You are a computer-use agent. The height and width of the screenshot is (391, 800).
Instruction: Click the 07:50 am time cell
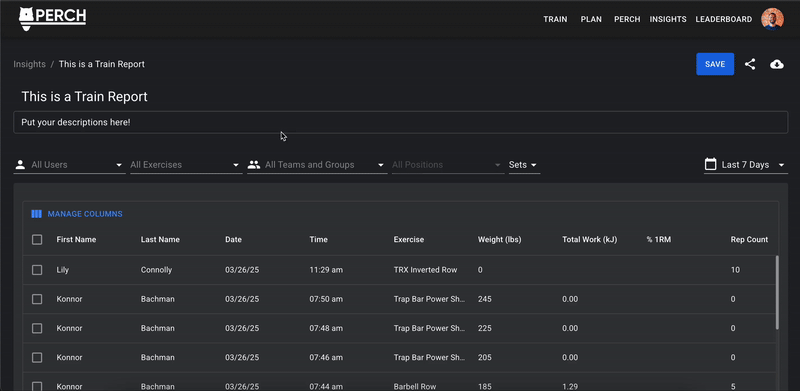(x=327, y=299)
